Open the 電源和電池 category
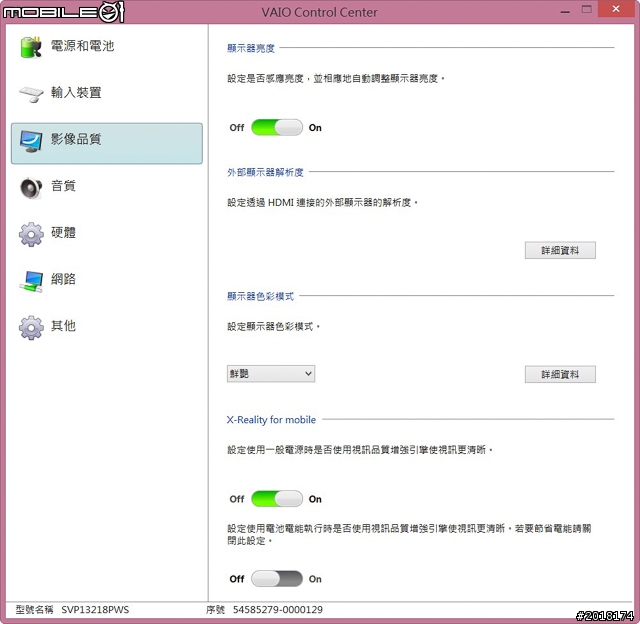The image size is (640, 624). (x=107, y=47)
